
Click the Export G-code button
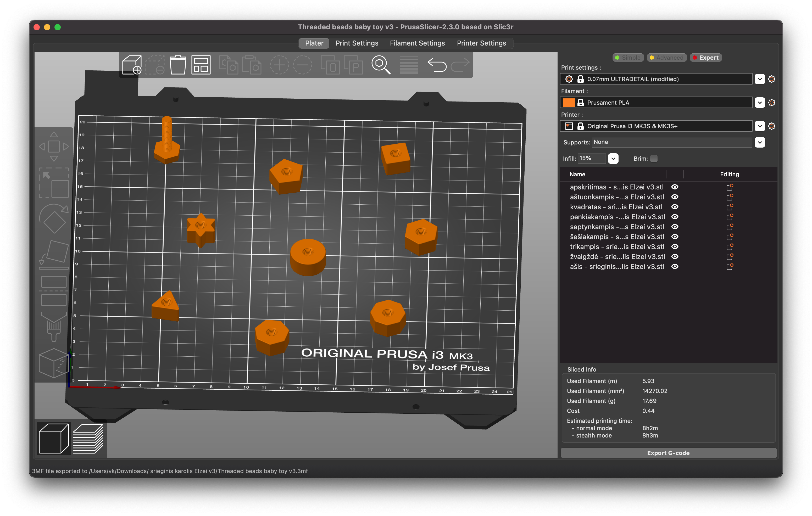[x=668, y=453]
